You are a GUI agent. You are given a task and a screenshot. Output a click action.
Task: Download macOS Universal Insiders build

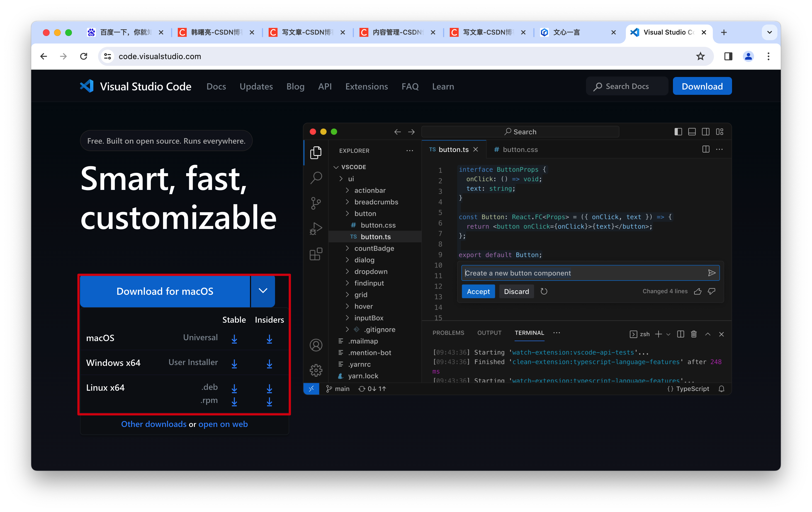coord(269,339)
